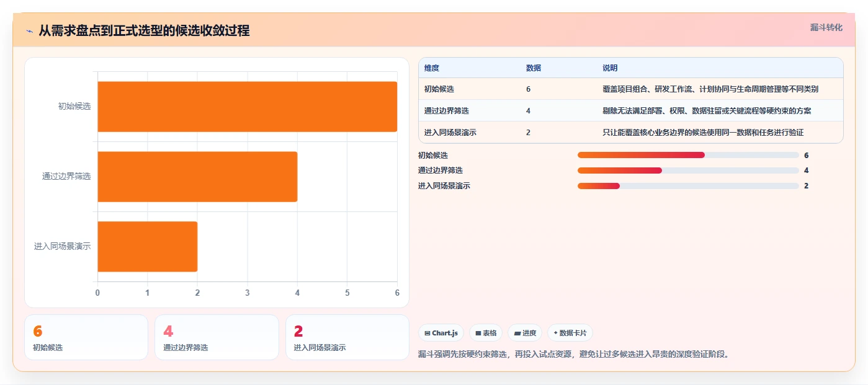Click the 维度 column header

432,68
